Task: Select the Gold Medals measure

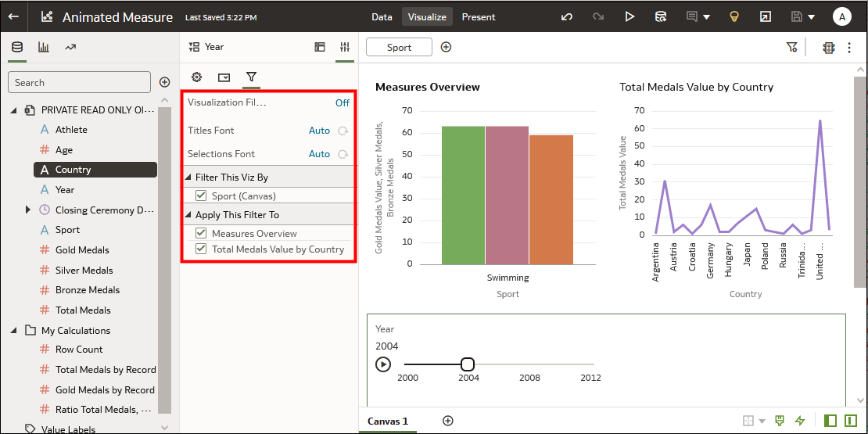Action: coord(82,250)
